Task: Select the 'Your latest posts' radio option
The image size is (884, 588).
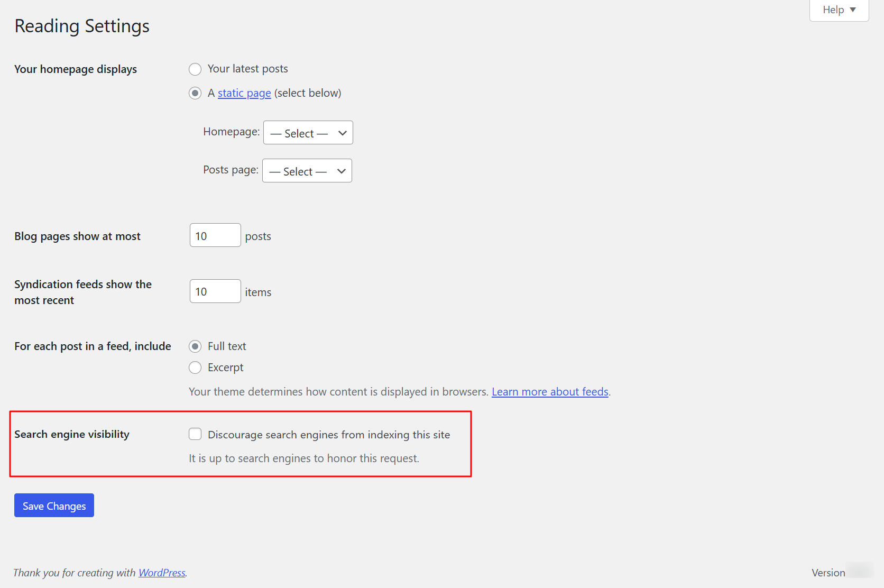Action: pyautogui.click(x=195, y=69)
